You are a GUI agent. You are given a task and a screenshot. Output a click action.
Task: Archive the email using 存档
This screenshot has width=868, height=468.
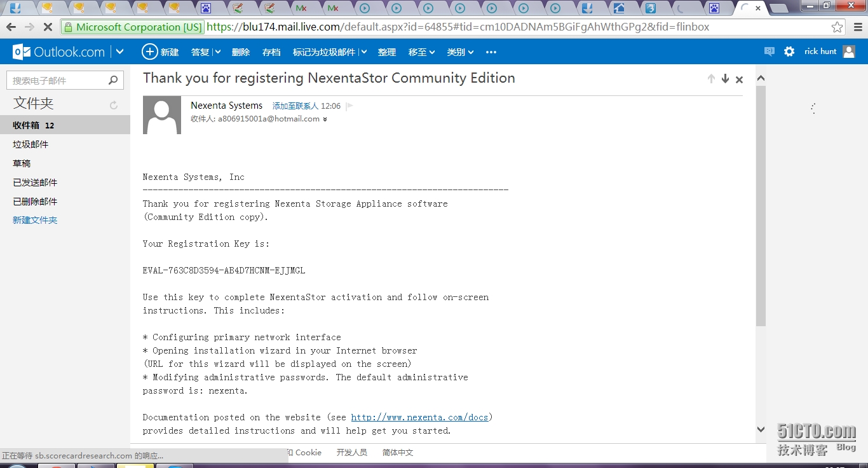[x=271, y=52]
